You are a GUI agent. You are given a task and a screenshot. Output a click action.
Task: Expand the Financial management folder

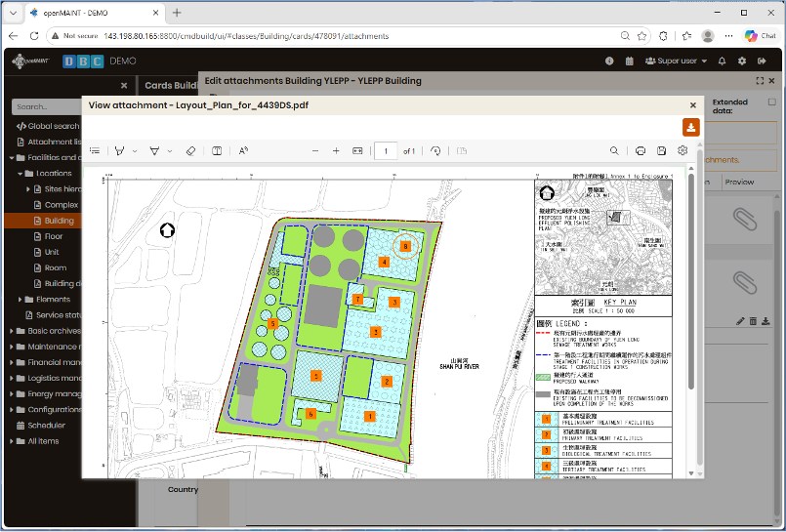coord(12,362)
